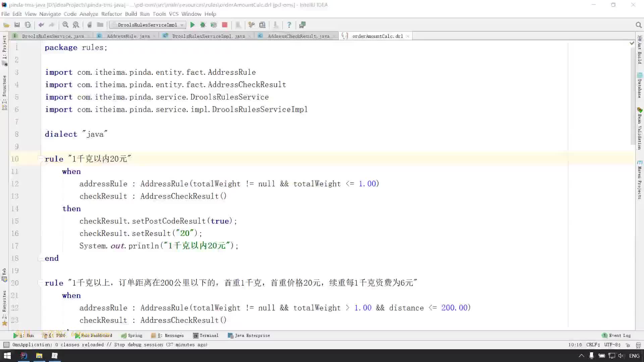Undo the last edit via toolbar arrow
This screenshot has height=362, width=644.
pyautogui.click(x=41, y=25)
